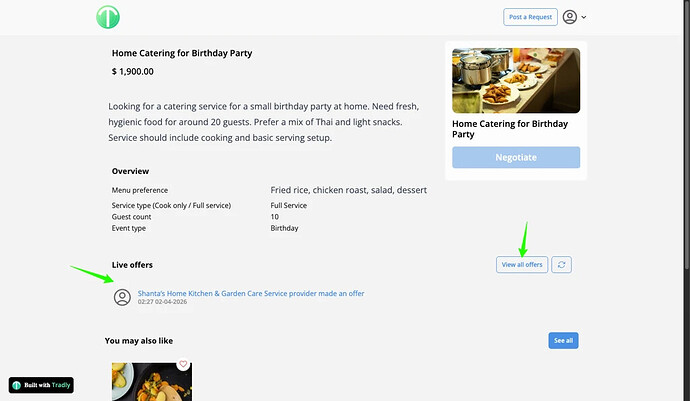Click the Home Catering main heading
This screenshot has height=401, width=690.
pos(182,53)
